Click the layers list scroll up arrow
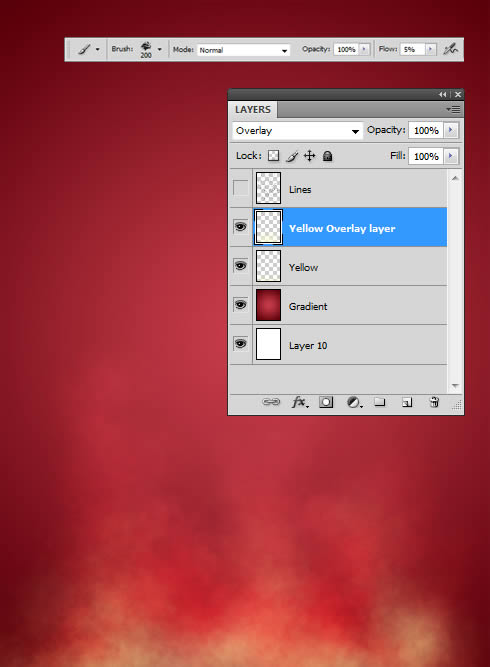The height and width of the screenshot is (667, 490). (455, 178)
